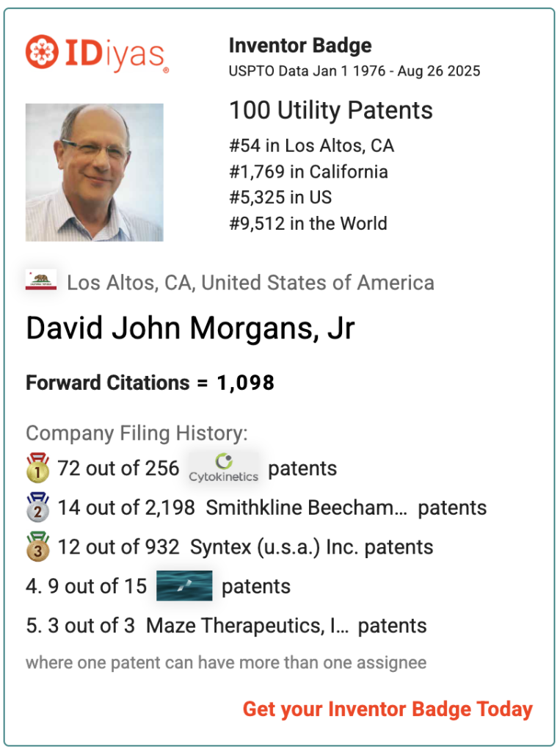560x752 pixels.
Task: Select the bronze third-place medal icon
Action: 38,546
